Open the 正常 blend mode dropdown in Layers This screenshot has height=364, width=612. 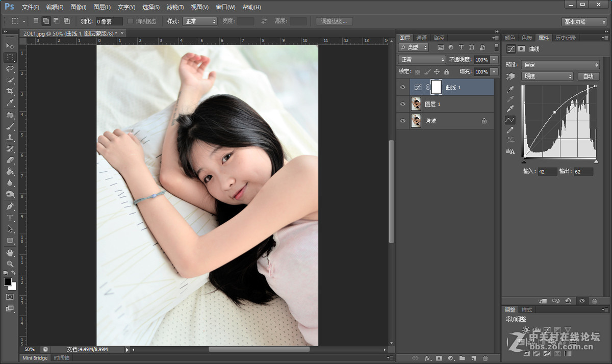422,60
